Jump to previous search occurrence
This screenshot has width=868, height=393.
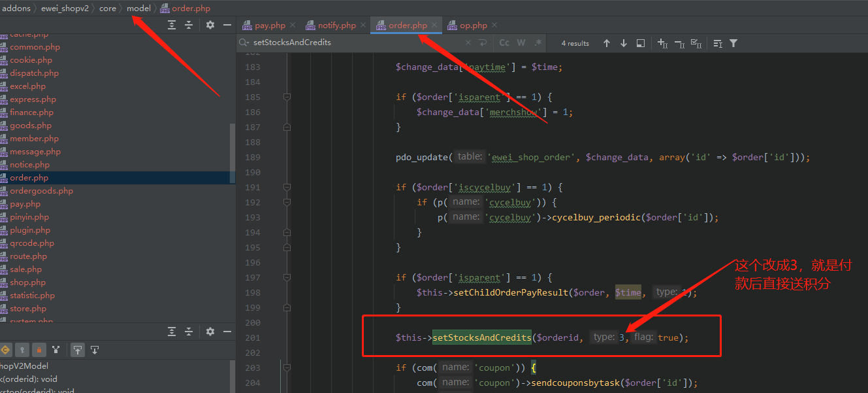pyautogui.click(x=607, y=43)
